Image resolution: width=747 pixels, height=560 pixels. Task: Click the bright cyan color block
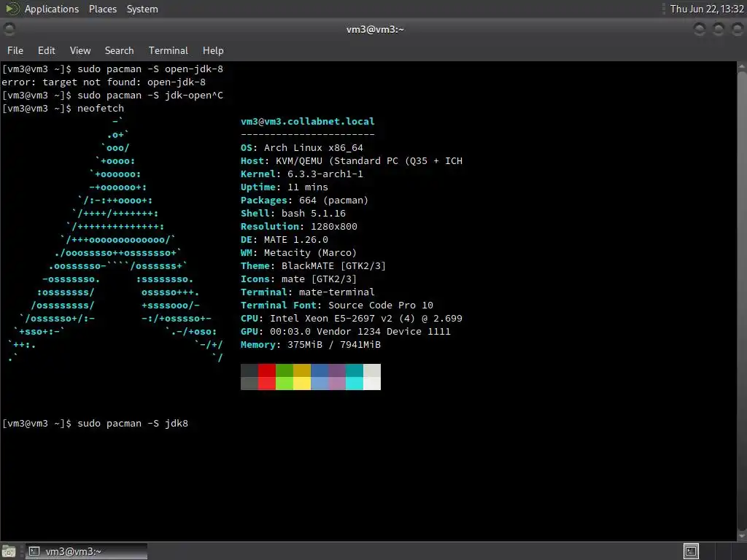[355, 384]
